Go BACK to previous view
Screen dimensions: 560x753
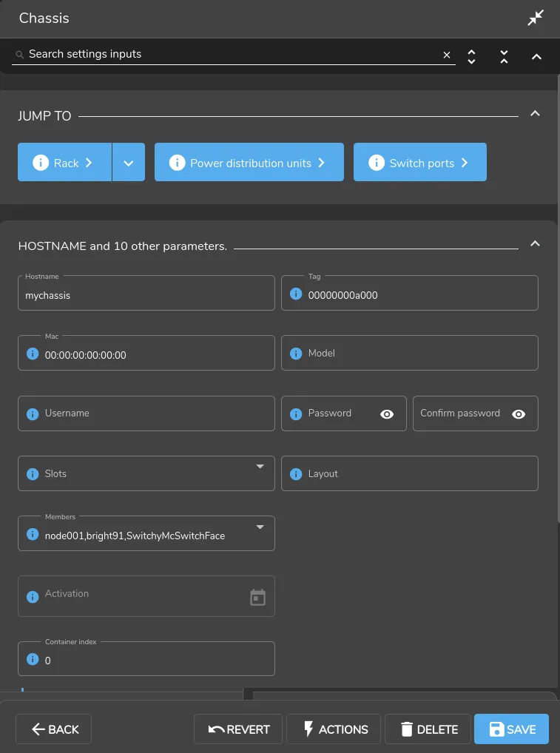pyautogui.click(x=54, y=729)
